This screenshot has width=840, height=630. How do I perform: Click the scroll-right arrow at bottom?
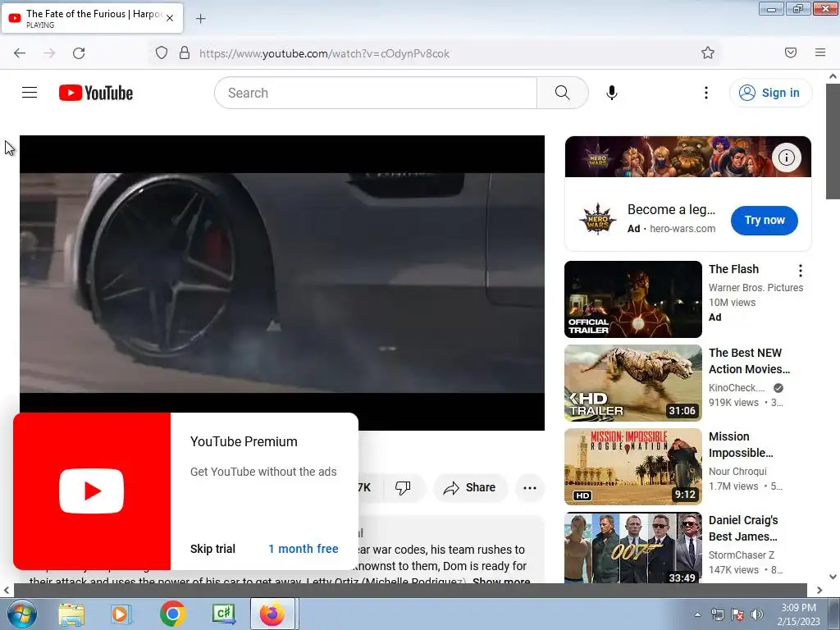pyautogui.click(x=819, y=590)
